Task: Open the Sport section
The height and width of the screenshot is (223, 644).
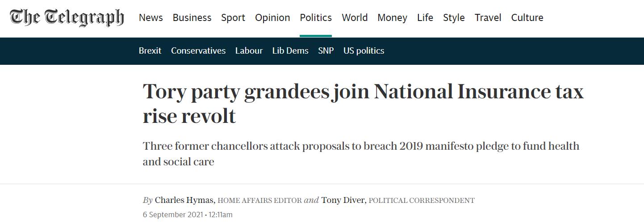Action: click(x=233, y=18)
